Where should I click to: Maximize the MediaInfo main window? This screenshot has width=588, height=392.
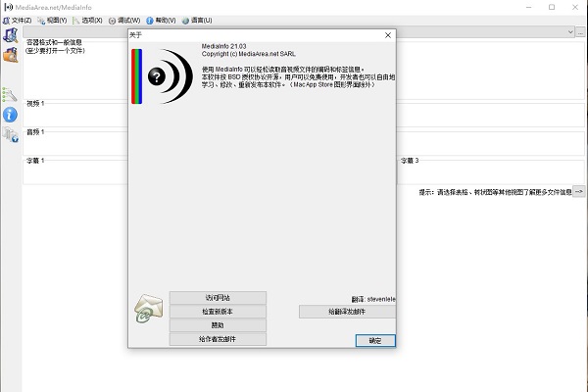(552, 7)
